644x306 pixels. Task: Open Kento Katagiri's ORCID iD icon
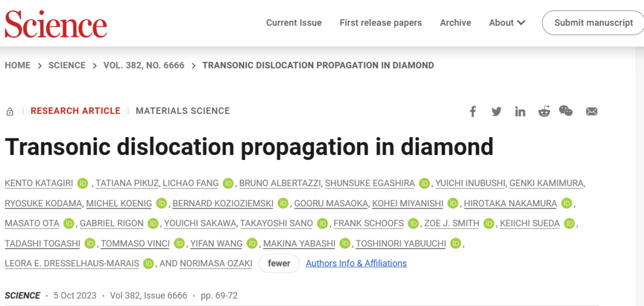coord(82,183)
